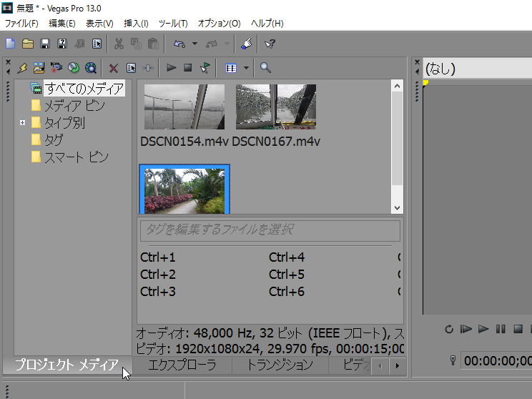532x399 pixels.
Task: Select the メディア ビン folder
Action: [x=74, y=106]
